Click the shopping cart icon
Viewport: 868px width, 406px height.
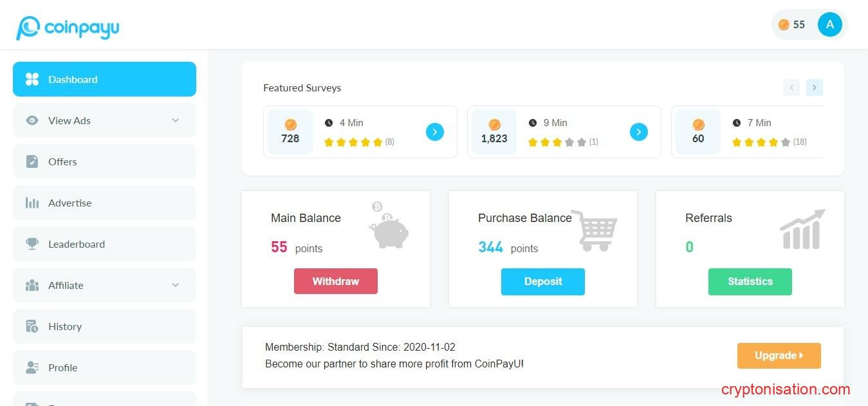(594, 230)
